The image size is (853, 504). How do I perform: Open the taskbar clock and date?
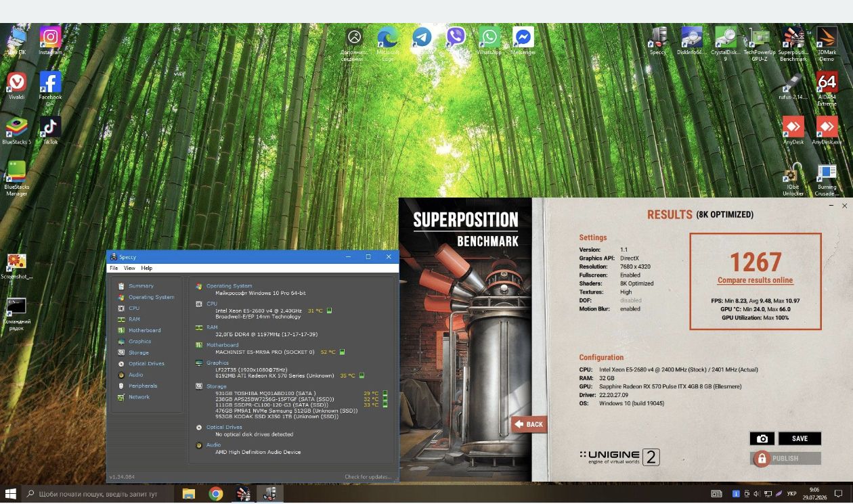814,494
